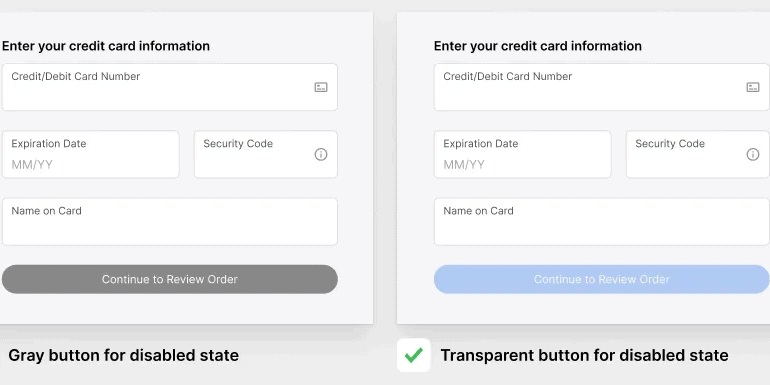This screenshot has height=385, width=770.
Task: Click the info icon in the right Security Code field
Action: 753,155
